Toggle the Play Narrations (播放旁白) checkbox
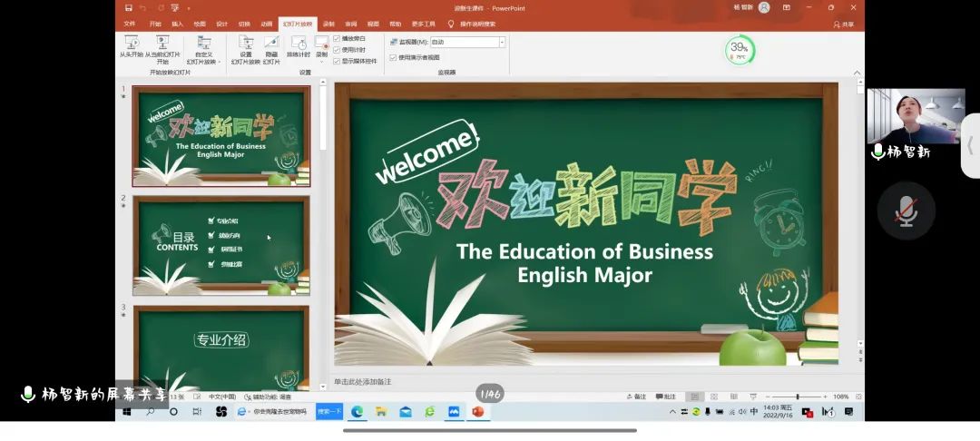The width and height of the screenshot is (980, 441). (x=338, y=38)
